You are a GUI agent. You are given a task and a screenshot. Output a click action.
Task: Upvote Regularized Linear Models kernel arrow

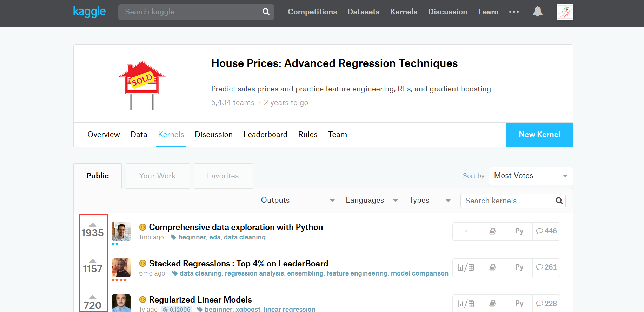[x=93, y=297]
